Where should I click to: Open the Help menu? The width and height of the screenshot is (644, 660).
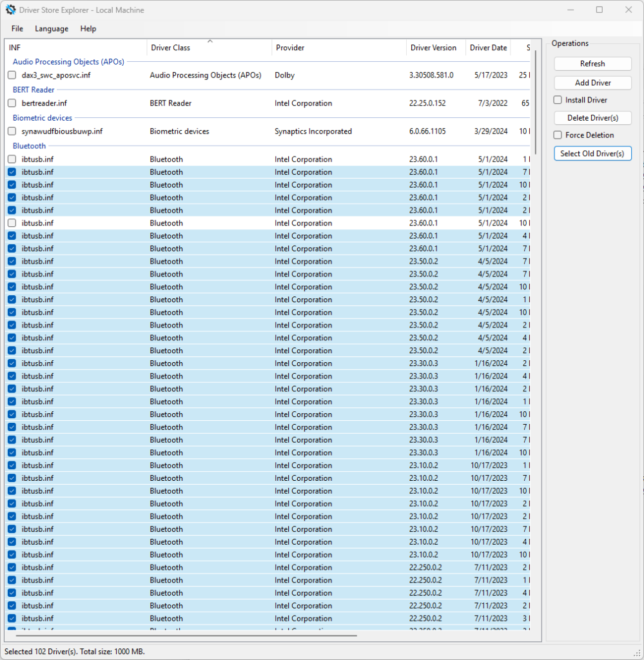point(88,29)
